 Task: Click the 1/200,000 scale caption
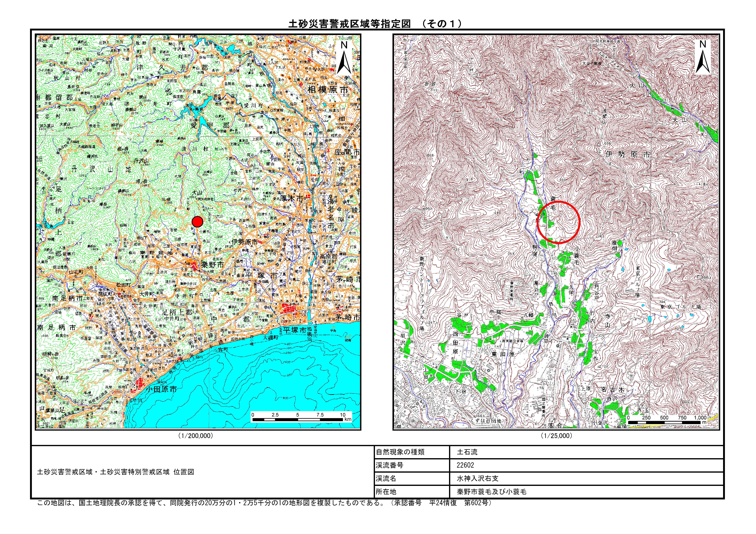point(196,436)
